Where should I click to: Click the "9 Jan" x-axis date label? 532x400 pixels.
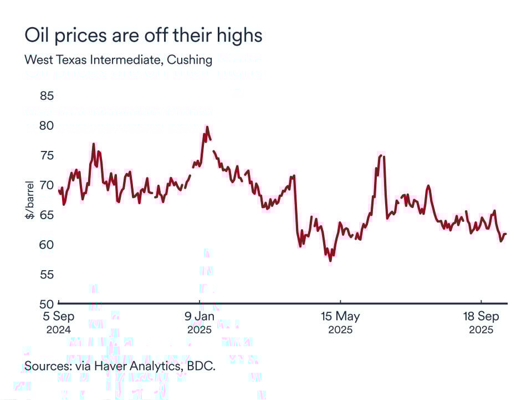[x=199, y=317]
